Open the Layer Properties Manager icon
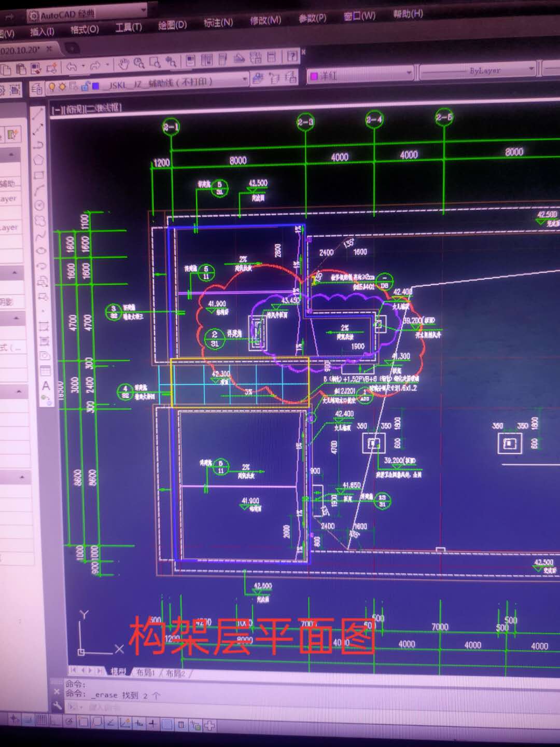 pos(36,89)
